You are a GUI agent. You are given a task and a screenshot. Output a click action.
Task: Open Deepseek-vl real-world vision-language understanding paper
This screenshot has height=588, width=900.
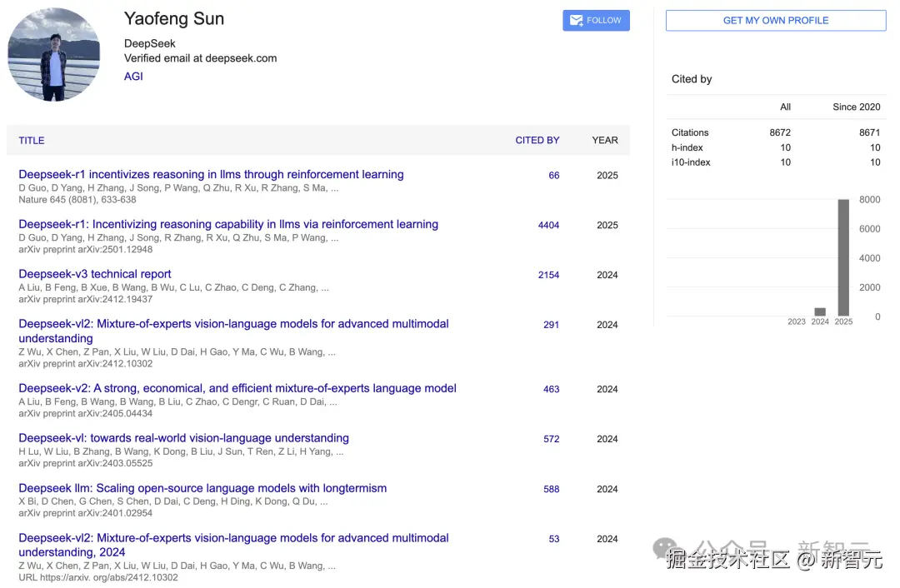(x=183, y=438)
